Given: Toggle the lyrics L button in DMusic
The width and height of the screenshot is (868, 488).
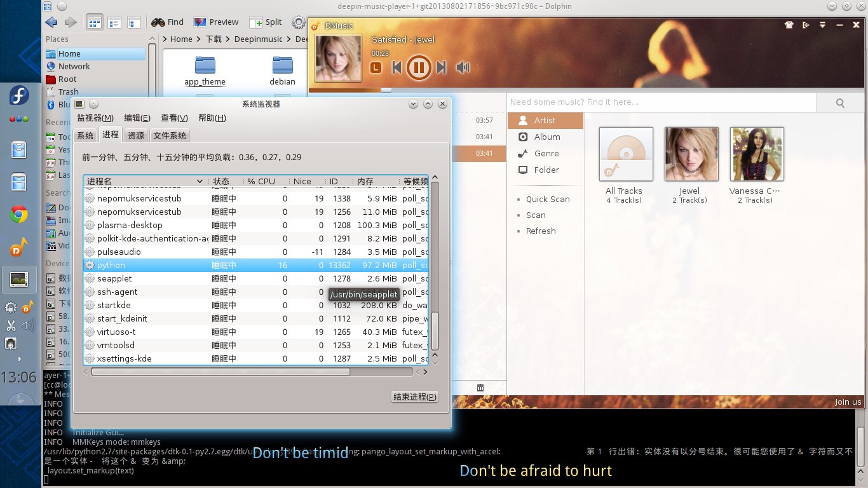Looking at the screenshot, I should (376, 67).
